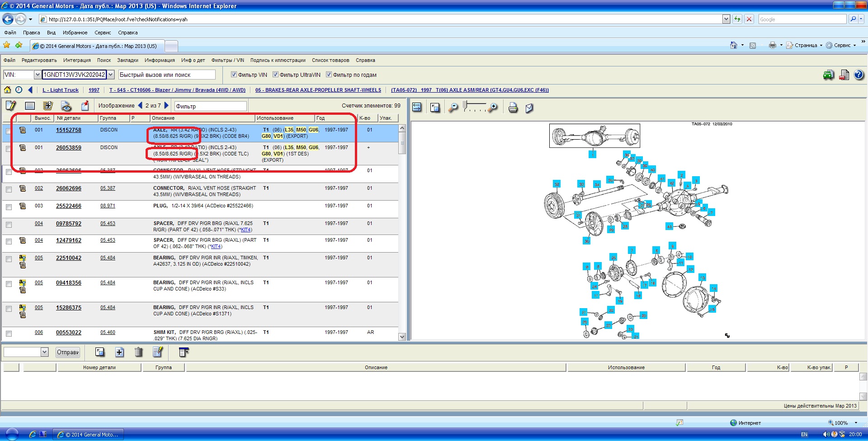Toggle the Фильтр UltraVIN checkbox
The height and width of the screenshot is (441, 868).
[275, 75]
